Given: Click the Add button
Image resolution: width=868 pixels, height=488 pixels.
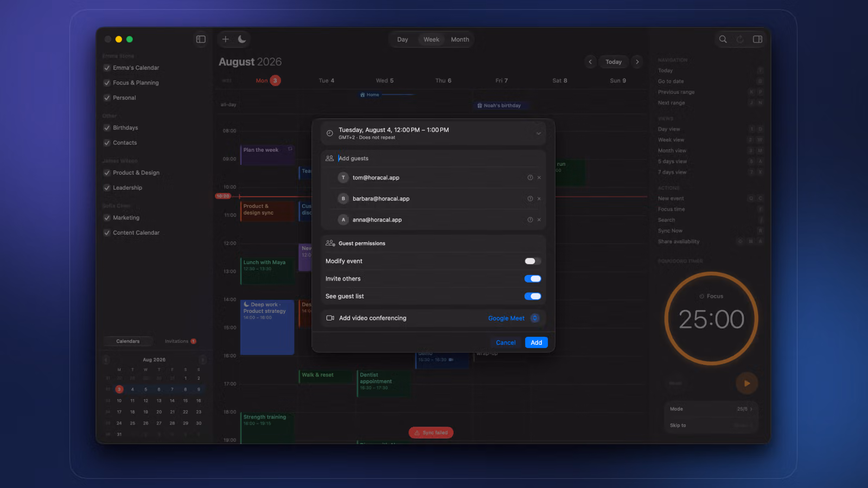Looking at the screenshot, I should point(537,343).
